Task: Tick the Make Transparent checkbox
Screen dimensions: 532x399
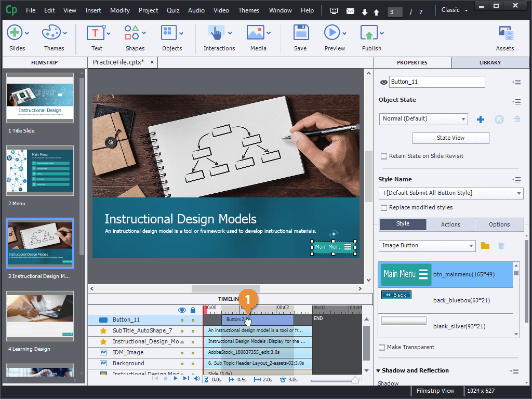Action: pos(382,348)
